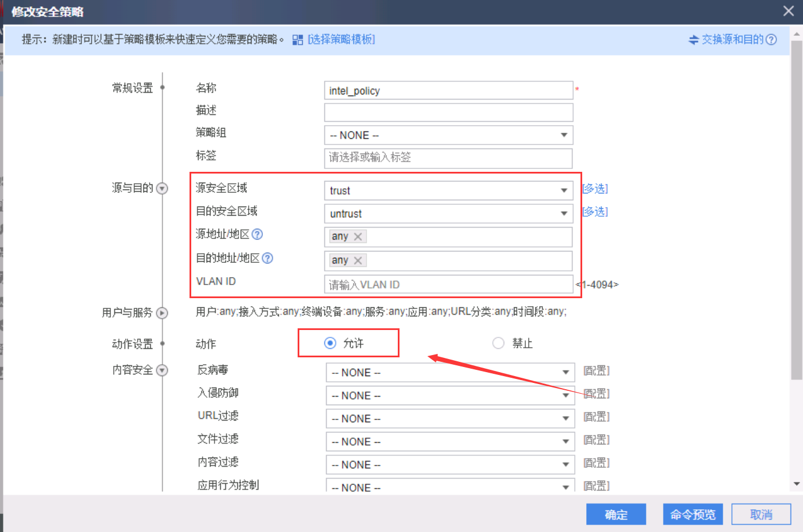Open the 策略组 dropdown
Viewport: 803px width, 532px height.
click(x=448, y=135)
